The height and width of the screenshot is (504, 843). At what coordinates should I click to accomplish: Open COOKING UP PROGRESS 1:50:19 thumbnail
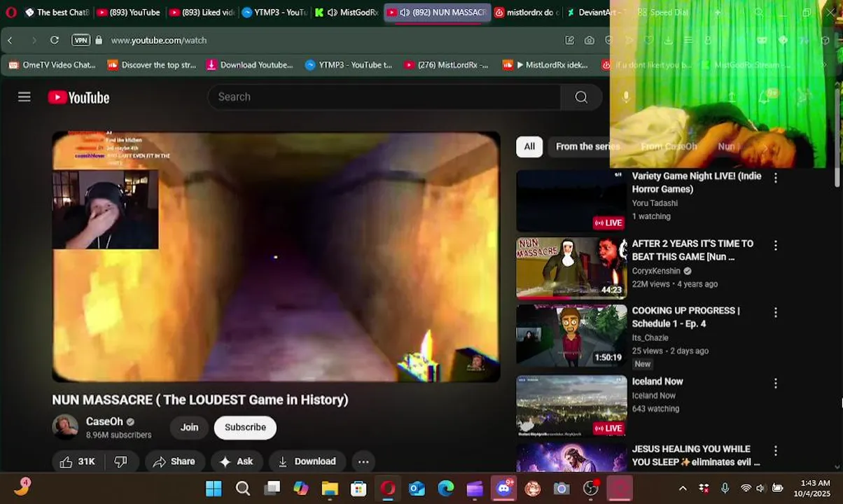(x=571, y=335)
